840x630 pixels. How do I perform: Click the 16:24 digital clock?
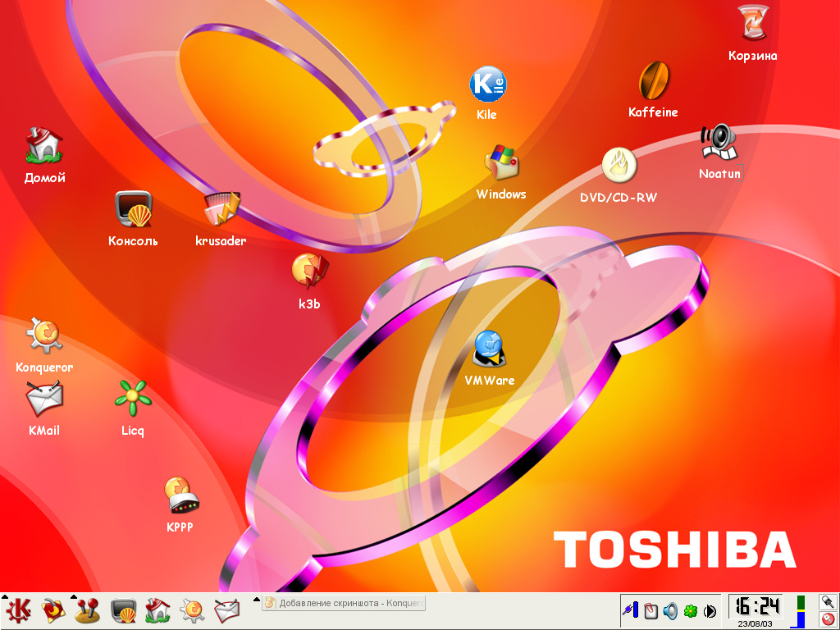tap(756, 605)
